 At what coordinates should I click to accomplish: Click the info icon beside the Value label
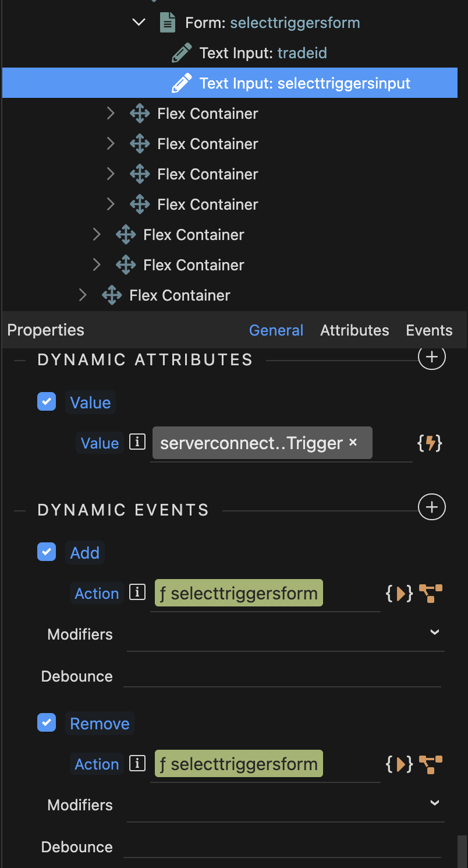(137, 443)
